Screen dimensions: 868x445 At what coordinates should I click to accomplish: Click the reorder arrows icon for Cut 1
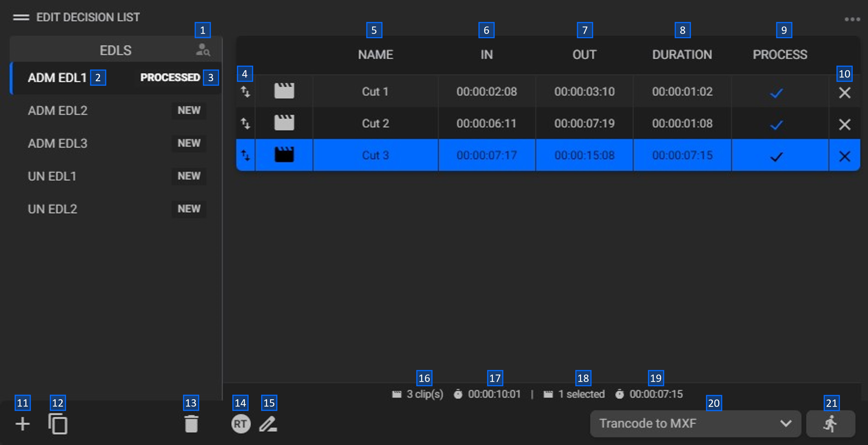pyautogui.click(x=245, y=91)
